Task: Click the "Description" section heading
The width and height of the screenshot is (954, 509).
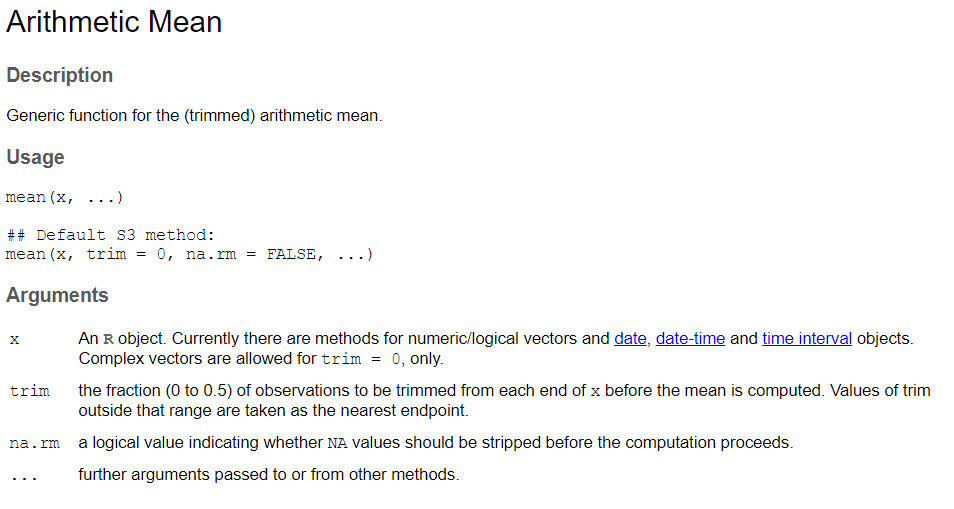Action: click(59, 75)
